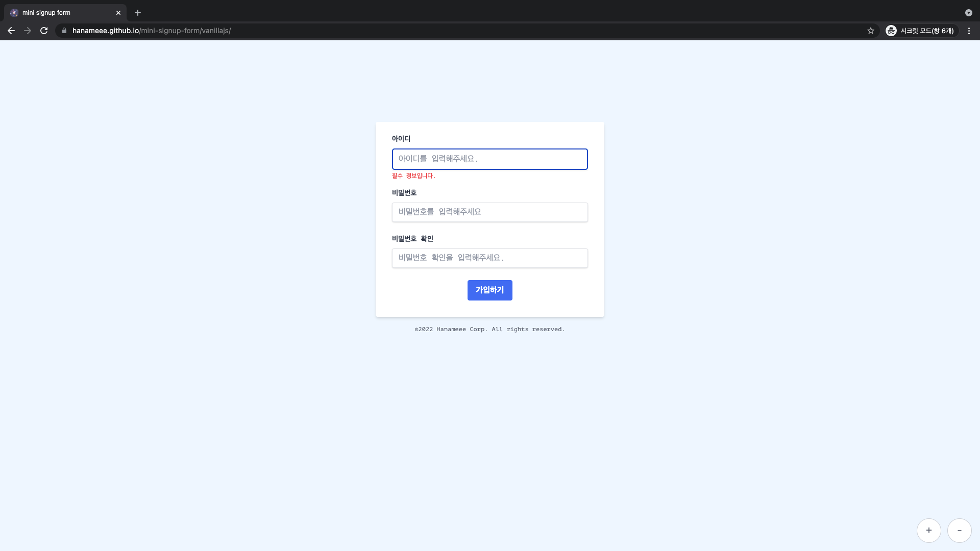The image size is (980, 551).
Task: Click the browser forward arrow
Action: pos(28,31)
